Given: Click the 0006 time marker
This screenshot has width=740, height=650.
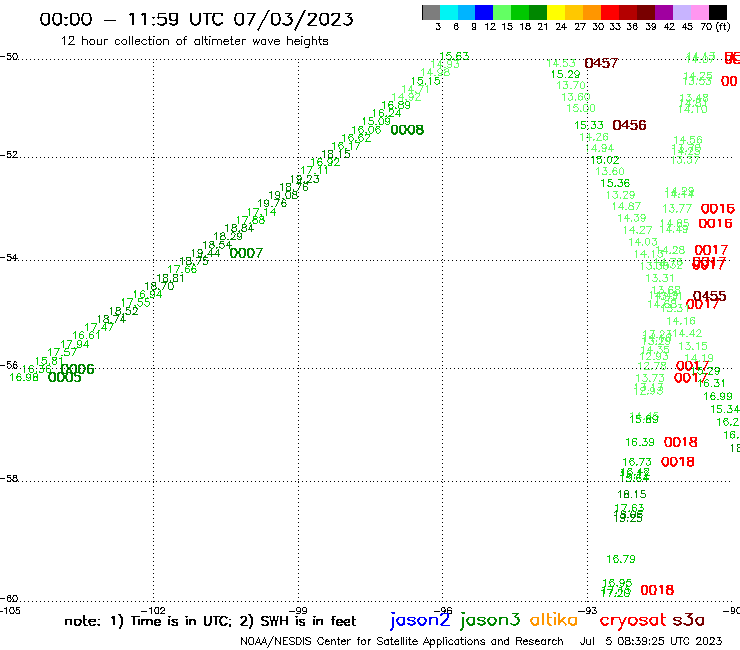Looking at the screenshot, I should point(77,369).
